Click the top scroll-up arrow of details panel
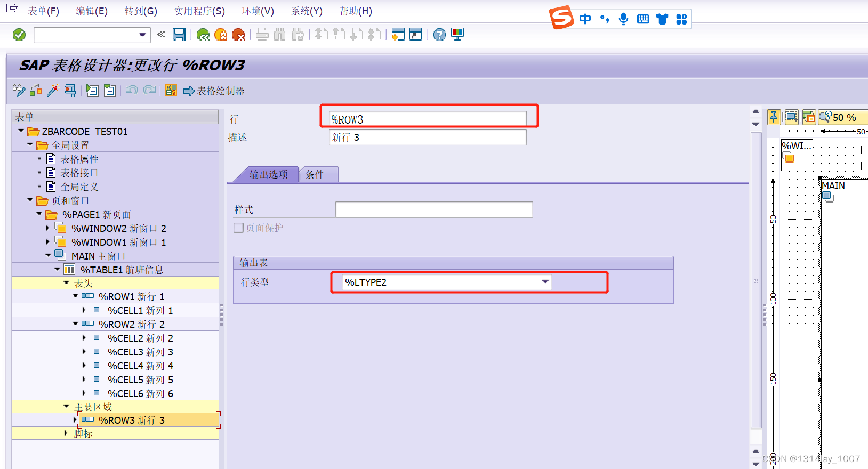868x469 pixels. pos(756,111)
